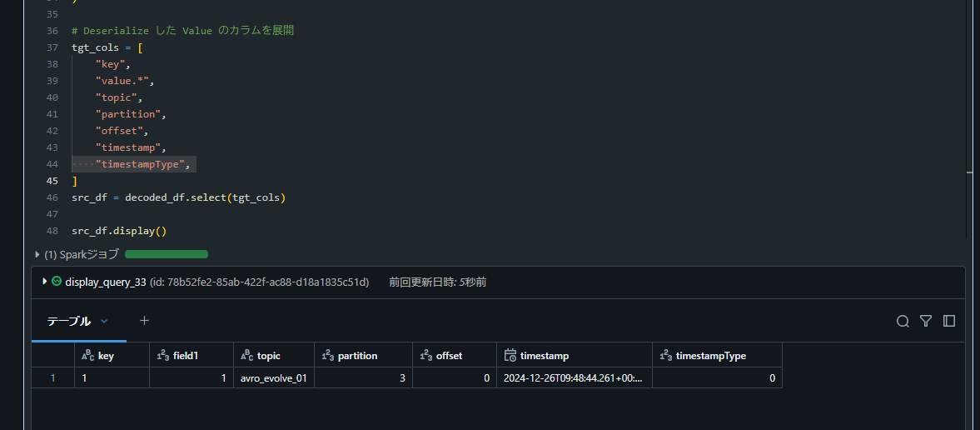Click the numeric type icon on field1 column

click(x=162, y=356)
